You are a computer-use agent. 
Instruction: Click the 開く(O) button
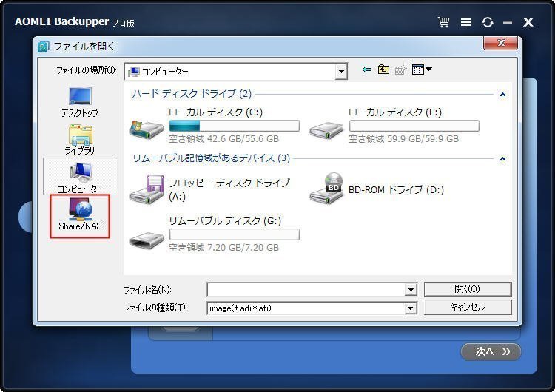coord(468,289)
